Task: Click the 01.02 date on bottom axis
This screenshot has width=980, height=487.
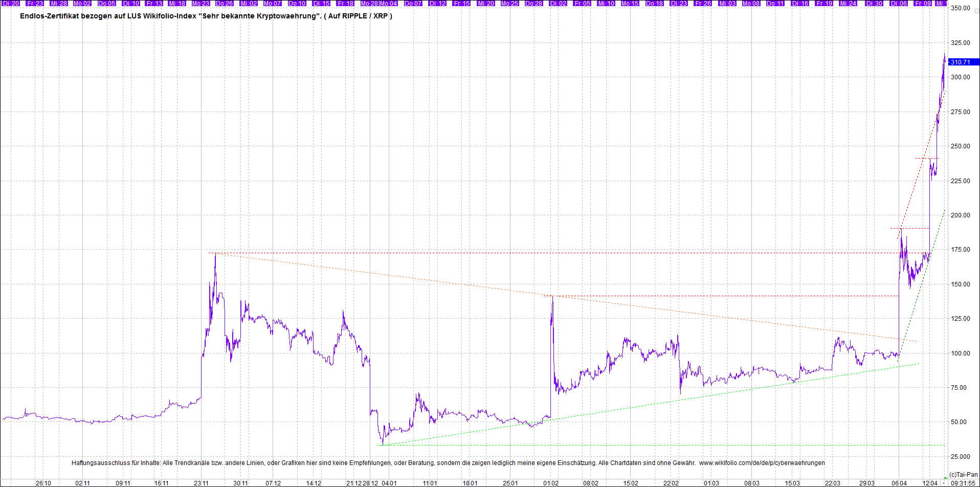Action: click(550, 483)
